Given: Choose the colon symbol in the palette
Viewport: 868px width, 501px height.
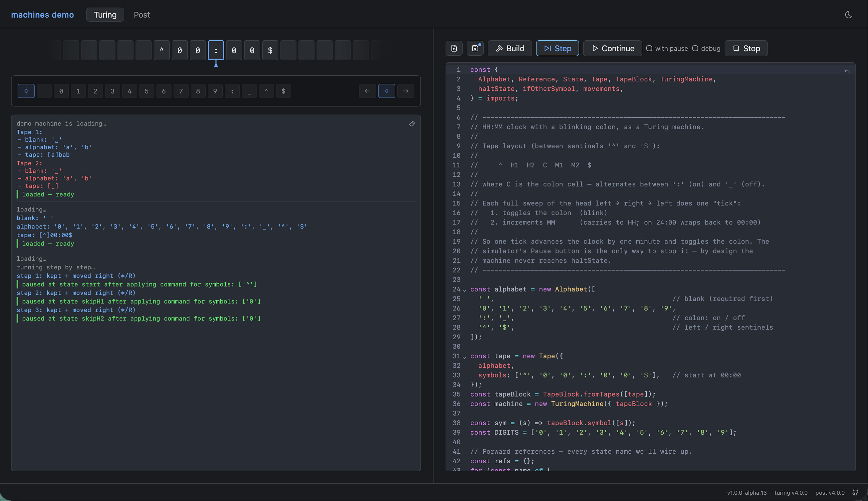Looking at the screenshot, I should tap(232, 91).
